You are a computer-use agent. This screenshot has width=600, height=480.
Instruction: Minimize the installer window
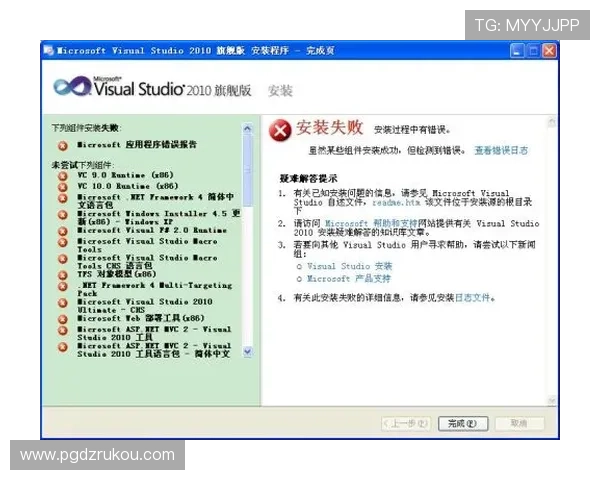coord(517,51)
